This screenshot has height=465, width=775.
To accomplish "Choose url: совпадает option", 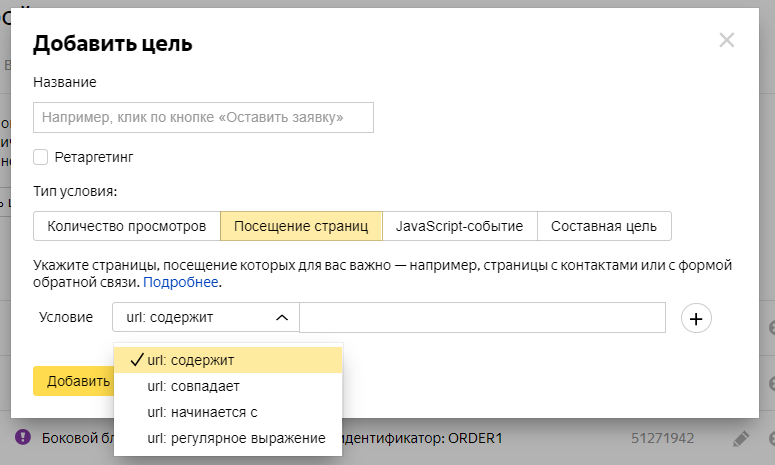I will [x=228, y=386].
